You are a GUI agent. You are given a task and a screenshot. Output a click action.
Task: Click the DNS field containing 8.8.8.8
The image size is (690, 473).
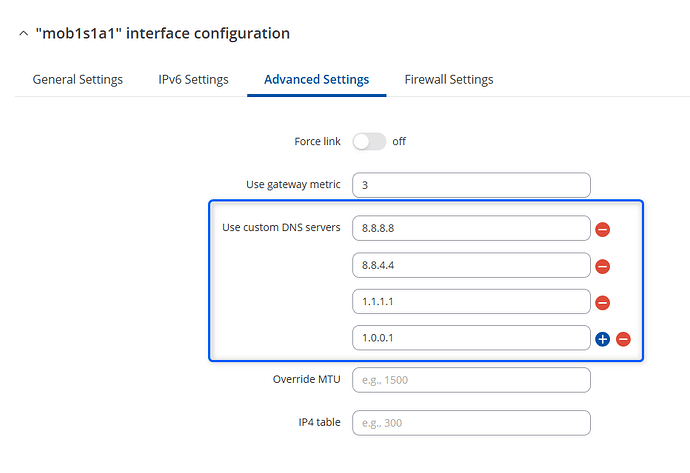coord(471,228)
